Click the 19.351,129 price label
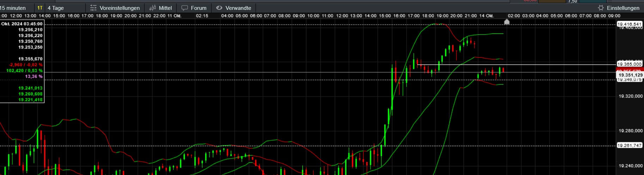The height and width of the screenshot is (175, 644). [630, 75]
